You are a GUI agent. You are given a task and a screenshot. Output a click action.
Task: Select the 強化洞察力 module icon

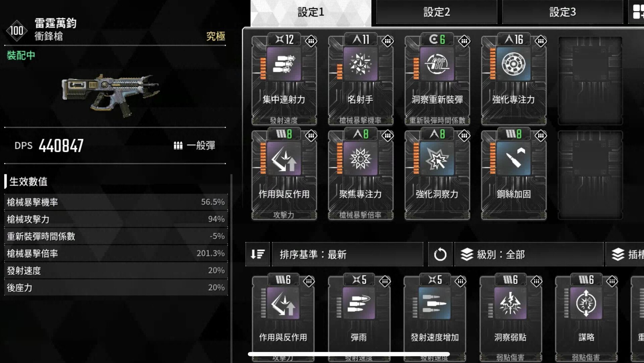(437, 159)
